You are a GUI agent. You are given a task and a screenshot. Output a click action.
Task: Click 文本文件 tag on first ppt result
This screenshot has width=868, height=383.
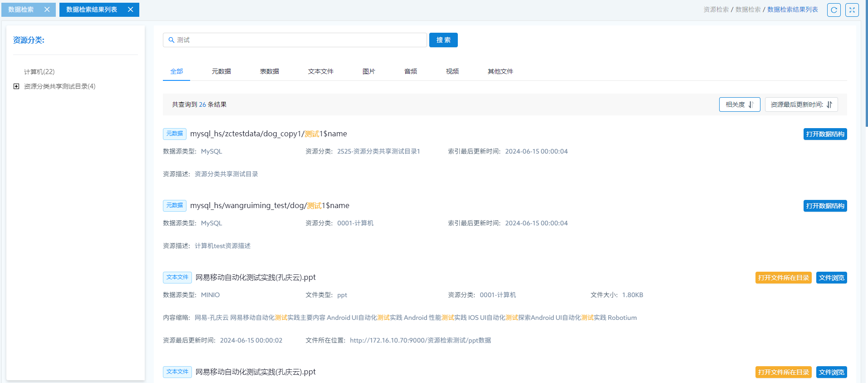click(x=177, y=277)
